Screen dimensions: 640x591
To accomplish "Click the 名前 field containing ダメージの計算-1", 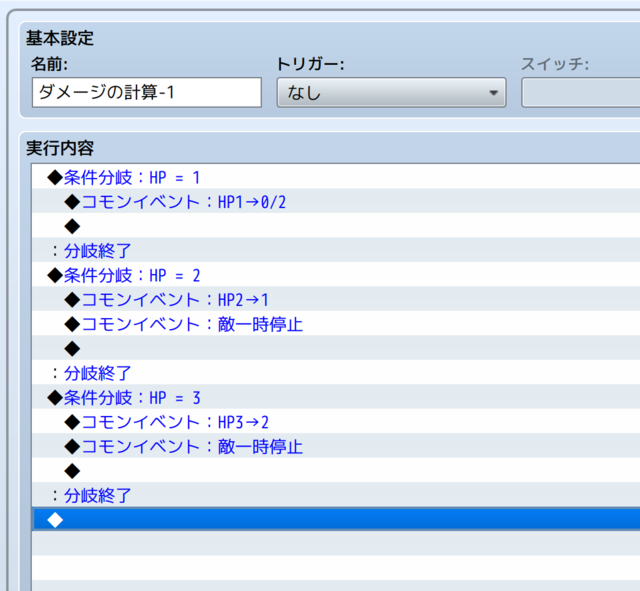I will pyautogui.click(x=147, y=93).
